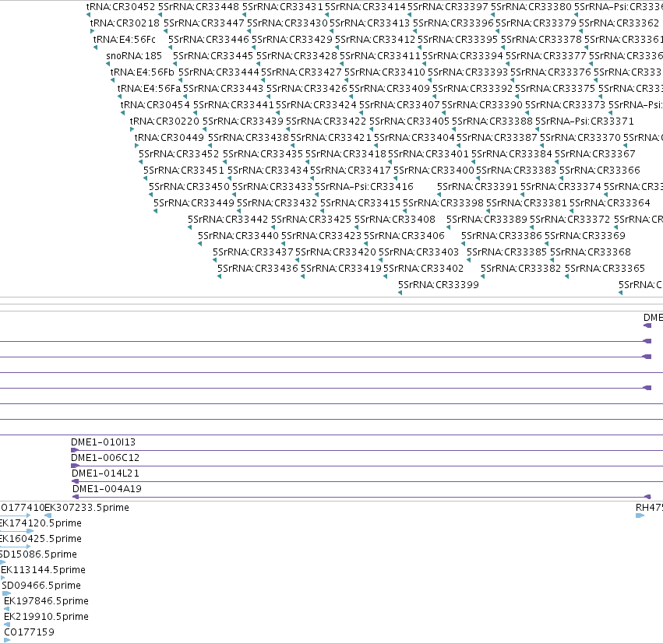Click the DME1-014L21 BAC clone label
The height and width of the screenshot is (644, 663).
click(105, 473)
